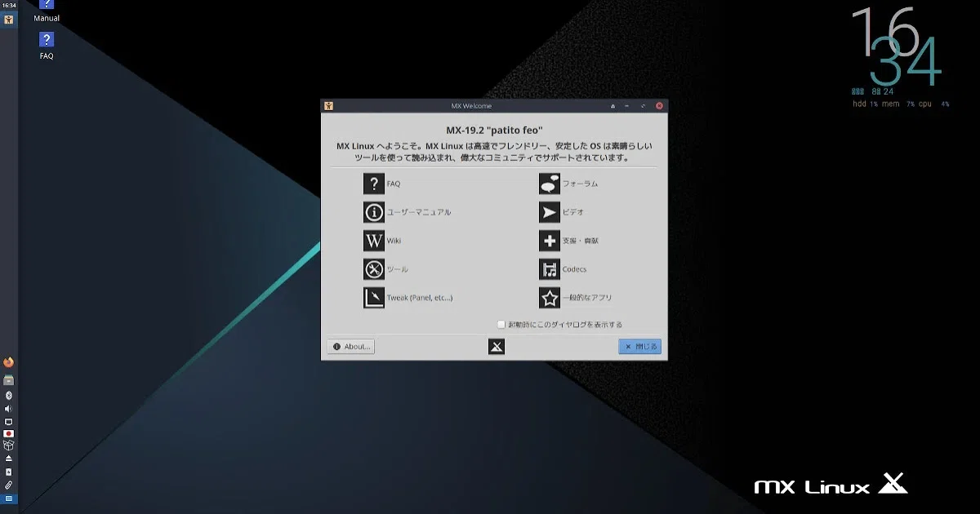Toggle 起動時にこのダイヤログを表示する checkbox

click(501, 324)
